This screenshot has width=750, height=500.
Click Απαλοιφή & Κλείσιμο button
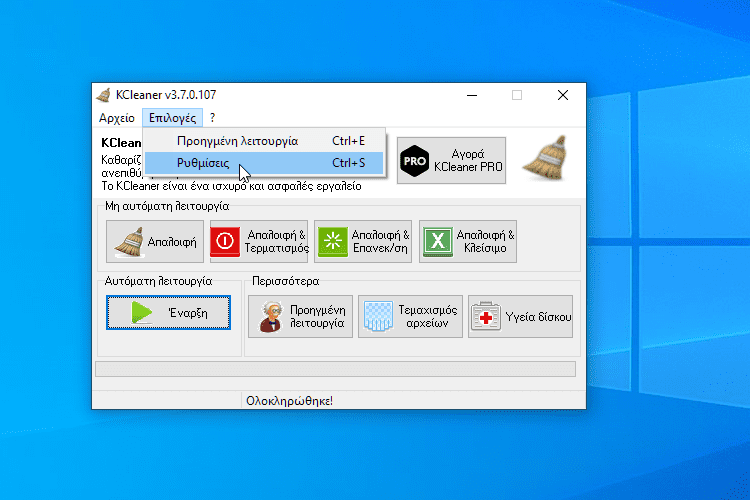click(468, 242)
